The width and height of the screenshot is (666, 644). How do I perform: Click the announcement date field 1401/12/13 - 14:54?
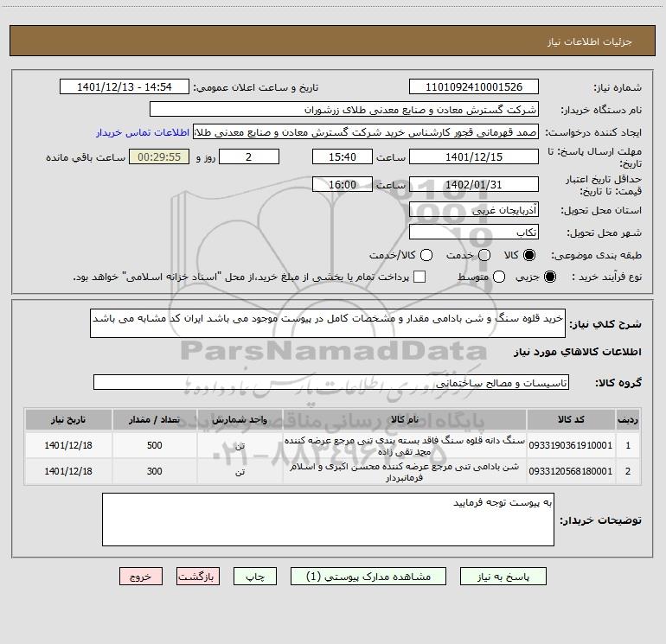124,87
